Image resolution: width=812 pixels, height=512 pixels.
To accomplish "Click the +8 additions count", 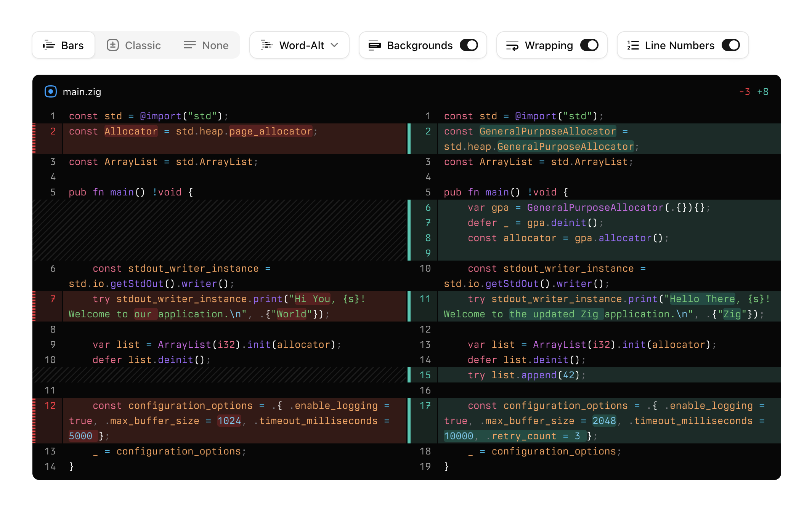I will point(762,92).
